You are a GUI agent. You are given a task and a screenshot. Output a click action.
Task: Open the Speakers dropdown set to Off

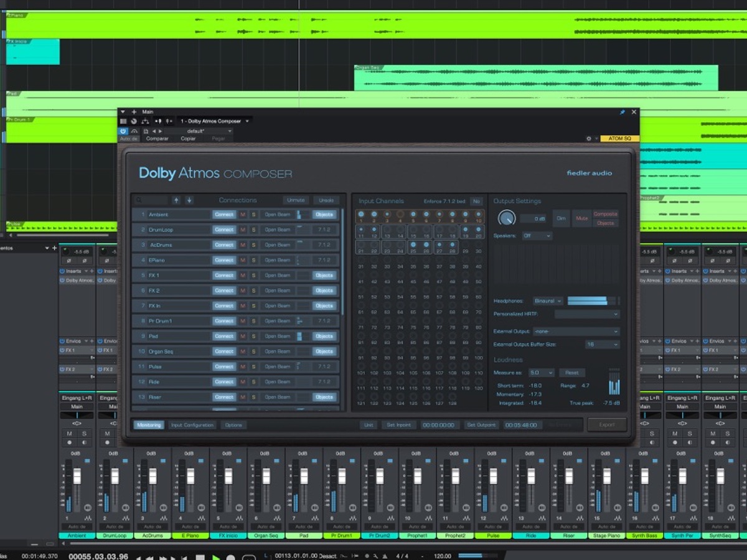click(x=537, y=236)
